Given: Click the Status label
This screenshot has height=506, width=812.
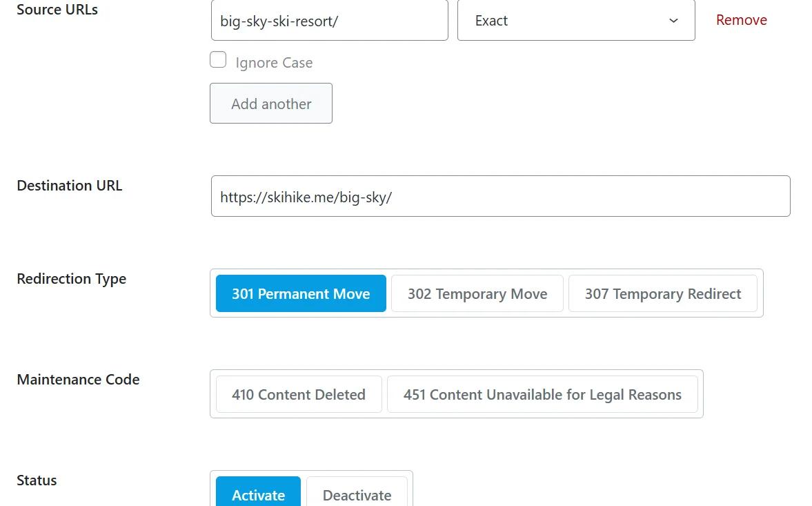Looking at the screenshot, I should [x=37, y=480].
